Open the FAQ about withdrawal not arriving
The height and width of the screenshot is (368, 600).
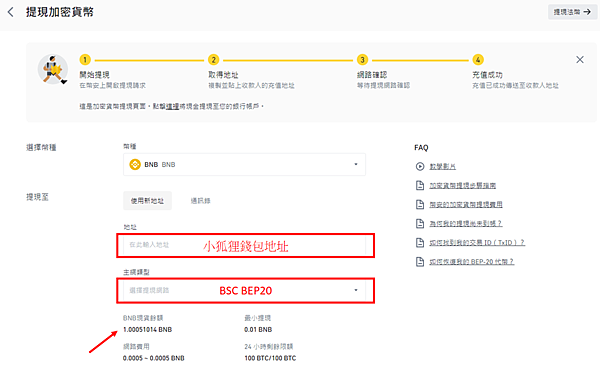tap(465, 223)
